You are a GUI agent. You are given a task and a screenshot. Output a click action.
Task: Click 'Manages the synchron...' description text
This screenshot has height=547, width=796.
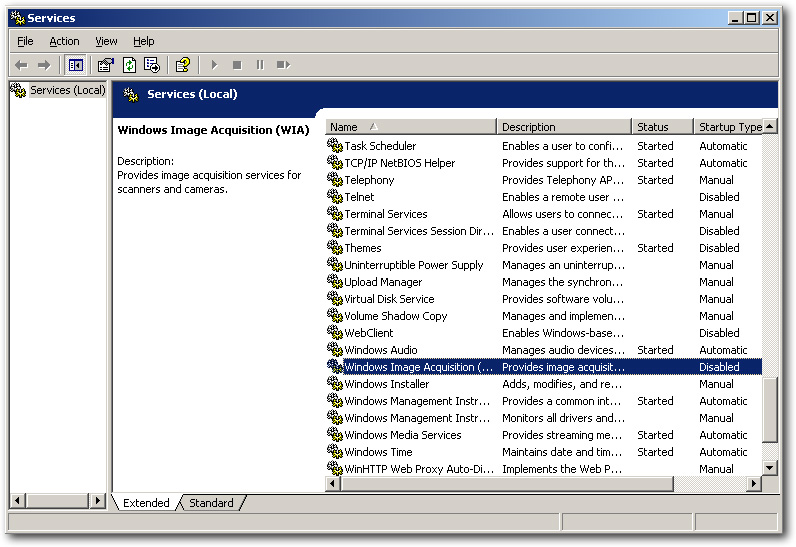tap(562, 282)
